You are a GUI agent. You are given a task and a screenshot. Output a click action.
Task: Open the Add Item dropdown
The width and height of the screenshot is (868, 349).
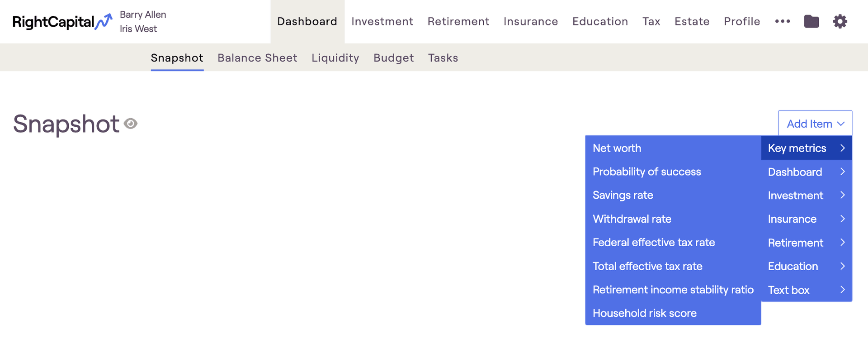815,124
